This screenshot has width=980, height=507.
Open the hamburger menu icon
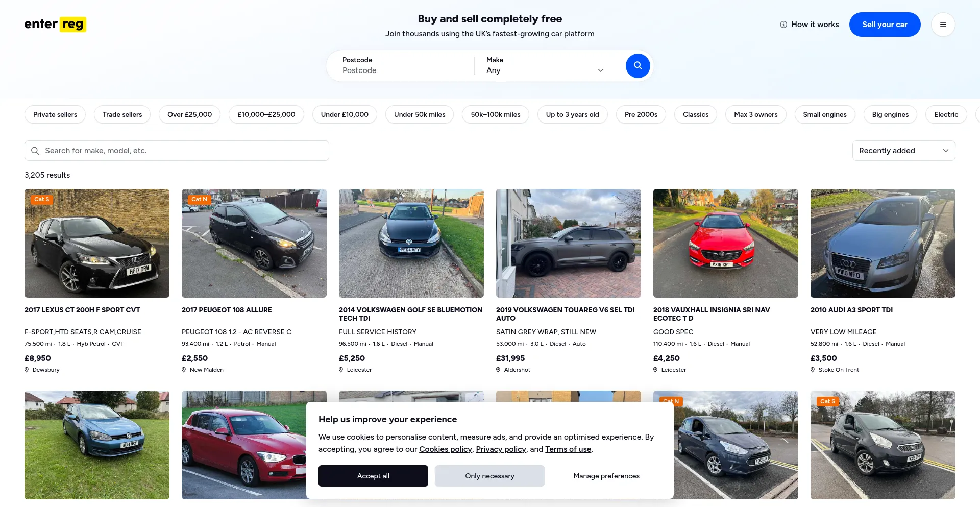point(943,25)
